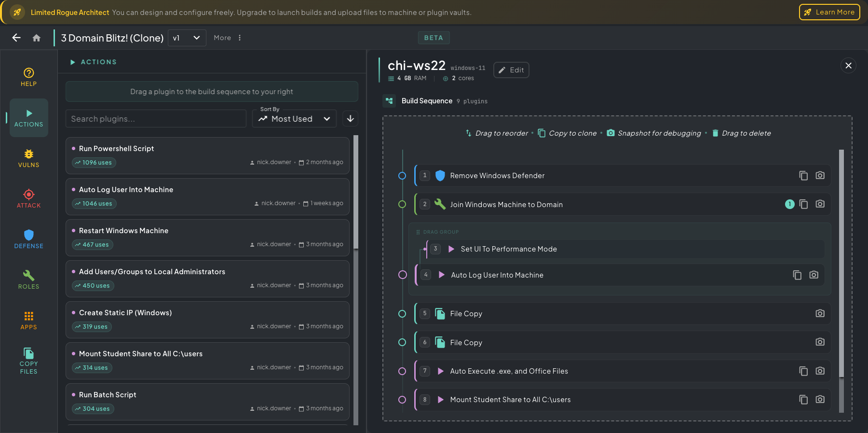The image size is (868, 433).
Task: Click the wrench icon on Join Domain step
Action: [440, 204]
